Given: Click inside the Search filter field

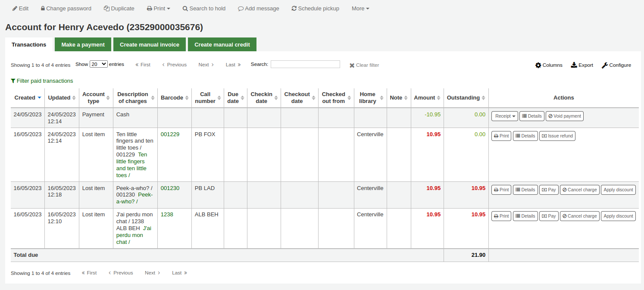Looking at the screenshot, I should [x=305, y=64].
